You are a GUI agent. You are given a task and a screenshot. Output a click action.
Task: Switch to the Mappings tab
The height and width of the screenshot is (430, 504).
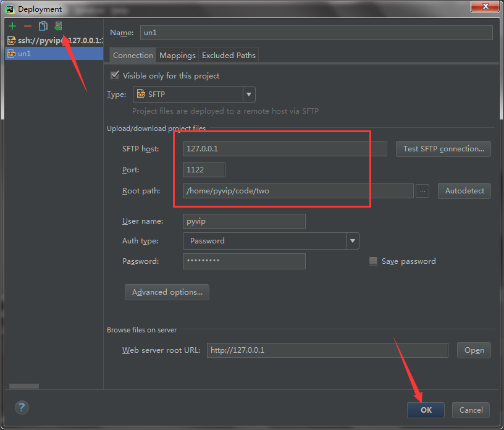point(177,55)
